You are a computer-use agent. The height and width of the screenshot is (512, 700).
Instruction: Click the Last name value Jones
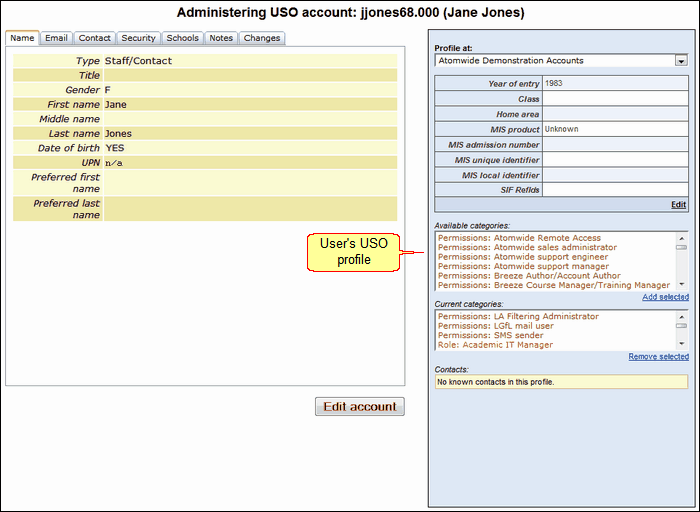pyautogui.click(x=118, y=133)
